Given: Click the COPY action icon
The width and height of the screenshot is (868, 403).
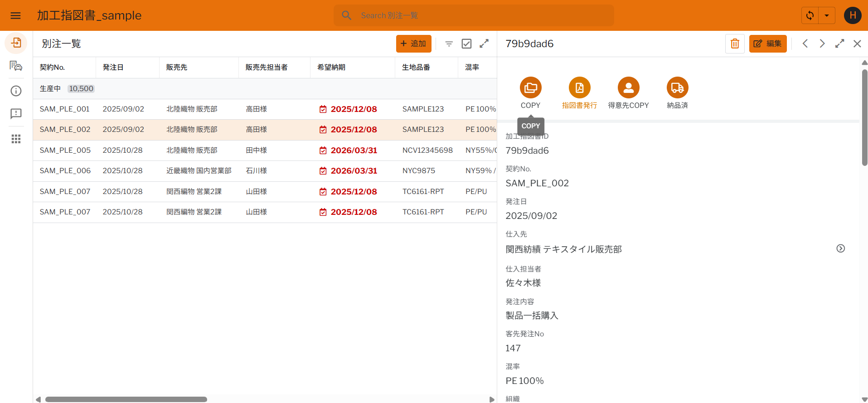Looking at the screenshot, I should (x=530, y=87).
